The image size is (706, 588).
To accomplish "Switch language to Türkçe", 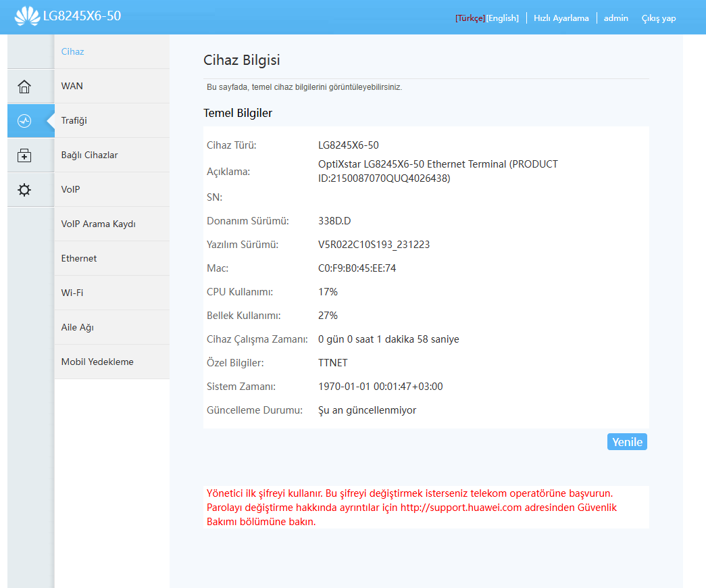I will coord(470,18).
